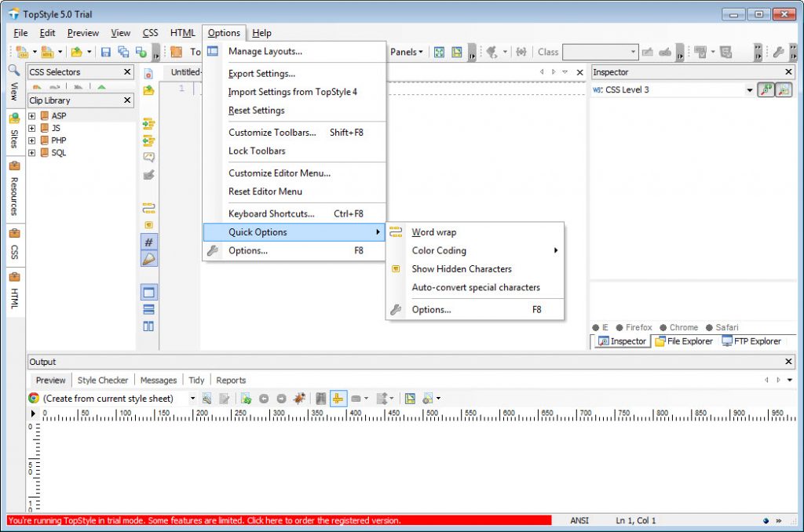Click the hash symbol icon in editor gutter
Image resolution: width=804 pixels, height=532 pixels.
tap(148, 242)
